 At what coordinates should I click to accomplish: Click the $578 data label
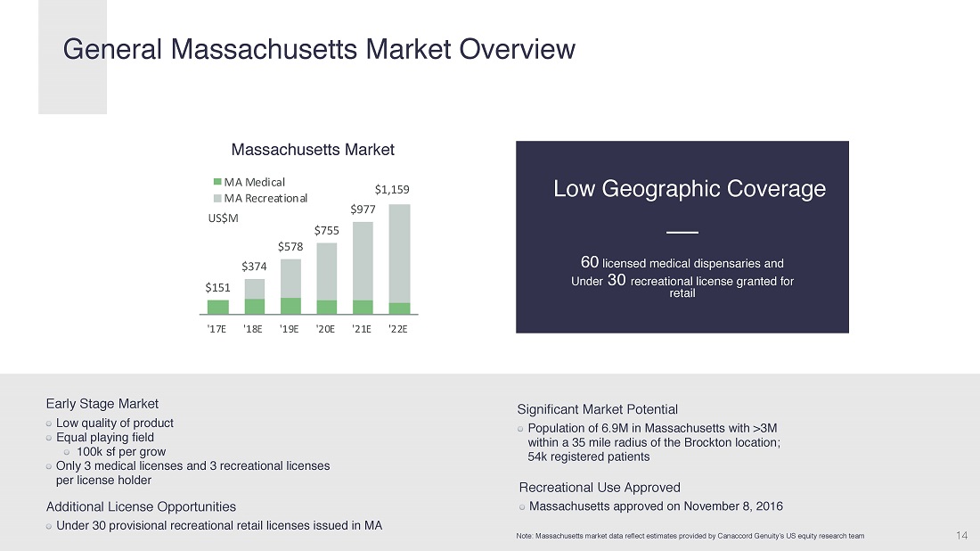pos(290,246)
